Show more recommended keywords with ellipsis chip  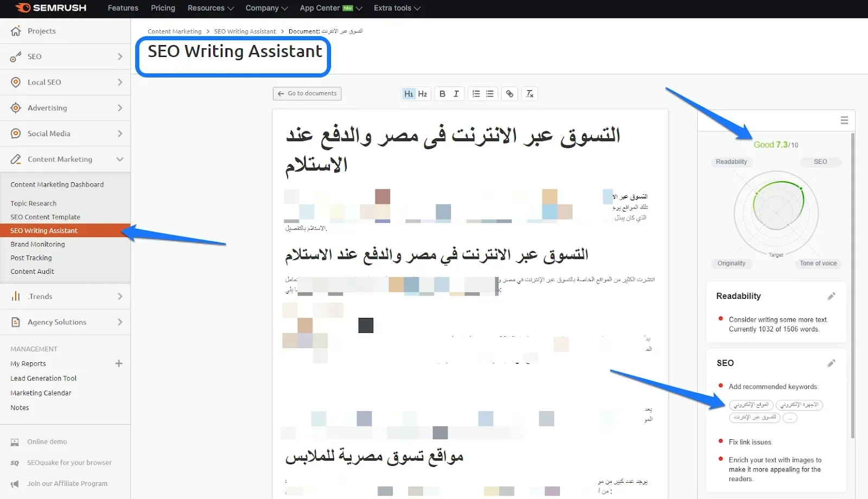click(790, 418)
